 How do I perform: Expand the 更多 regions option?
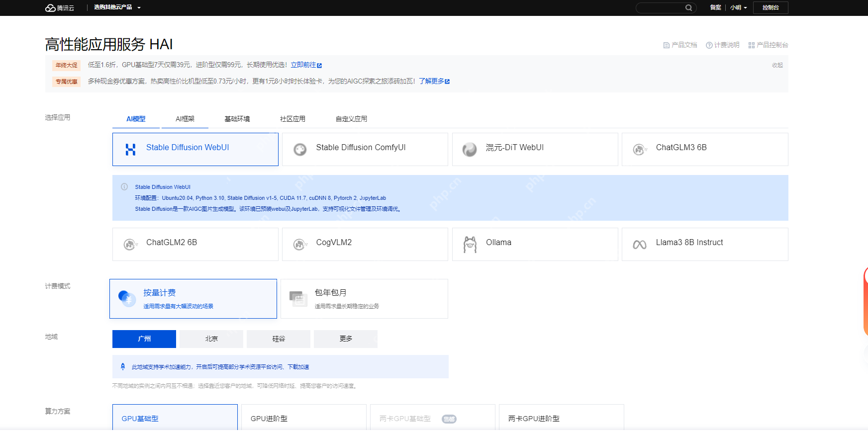(x=346, y=339)
